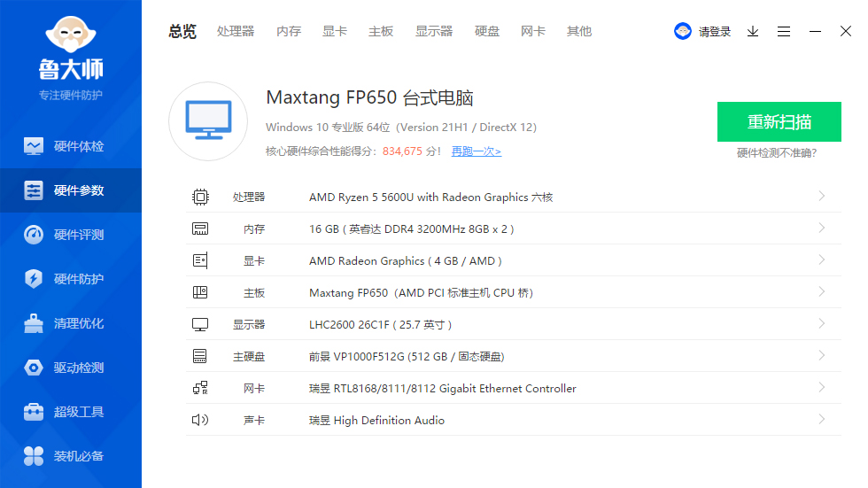Image resolution: width=868 pixels, height=488 pixels.
Task: Click the 显示器 monitor icon
Action: click(x=200, y=324)
